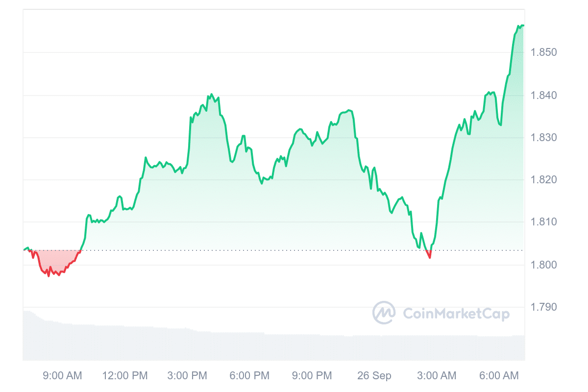588x392 pixels.
Task: Select the 1.830 price axis label
Action: coord(545,138)
